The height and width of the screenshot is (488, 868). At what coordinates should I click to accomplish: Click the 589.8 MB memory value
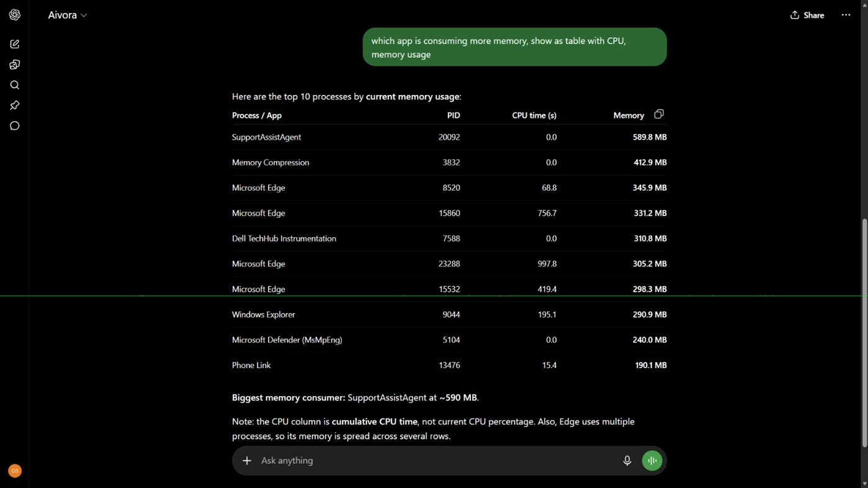(650, 137)
